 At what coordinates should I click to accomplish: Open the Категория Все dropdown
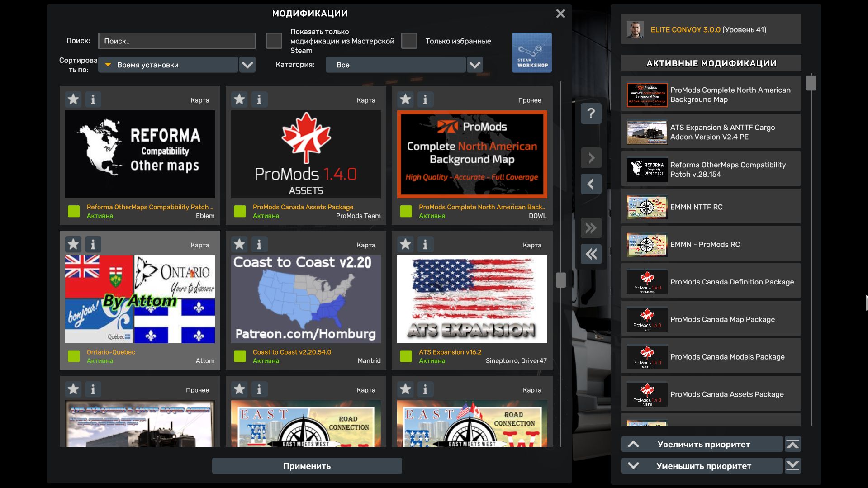[x=396, y=65]
